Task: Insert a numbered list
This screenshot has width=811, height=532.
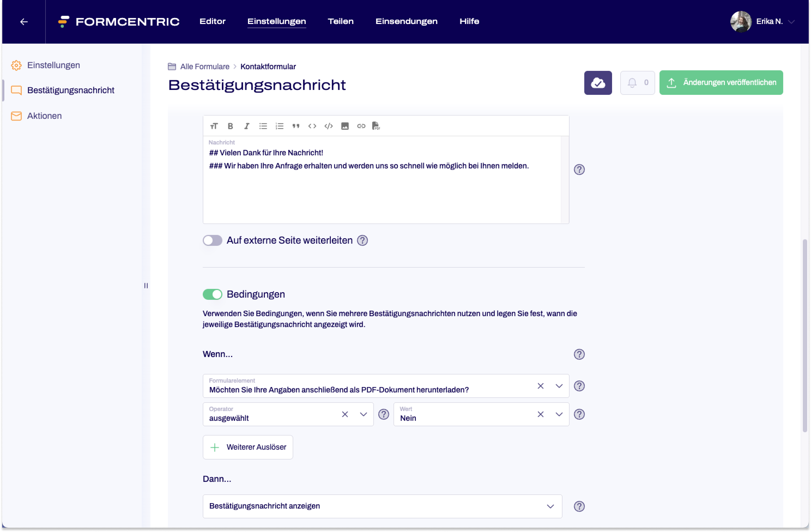Action: (x=279, y=126)
